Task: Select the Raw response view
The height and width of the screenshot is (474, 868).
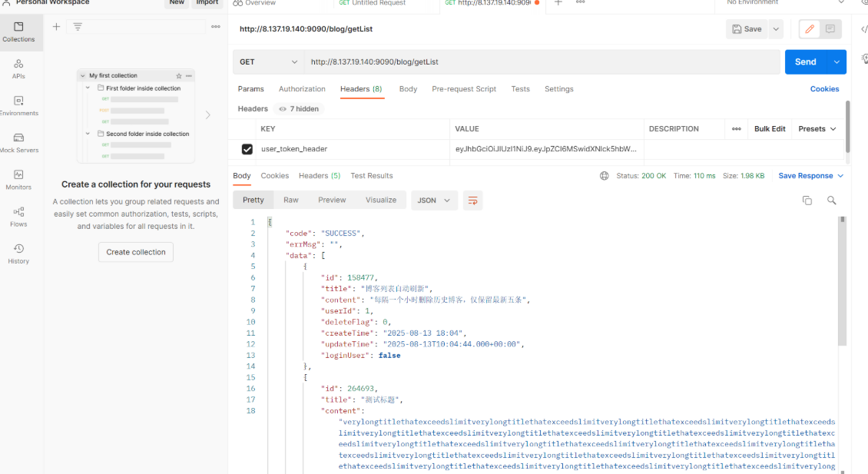Action: tap(290, 201)
